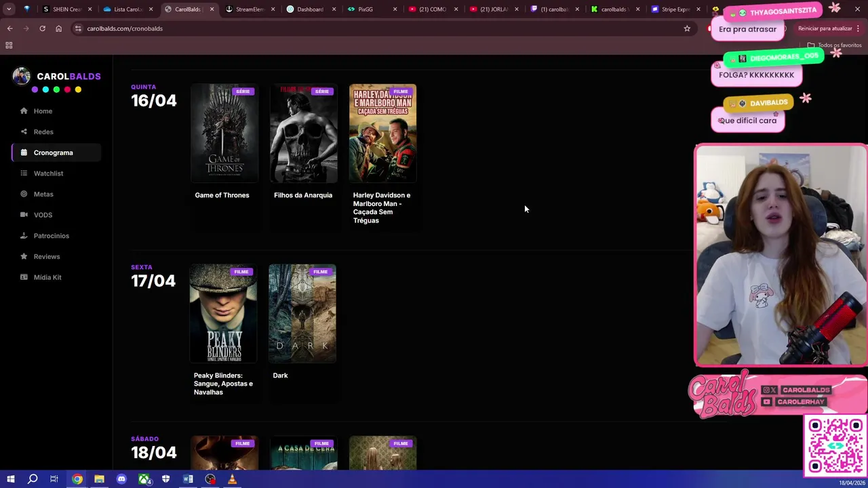Image resolution: width=868 pixels, height=488 pixels.
Task: Open the Cronograma calendar icon
Action: [x=24, y=152]
